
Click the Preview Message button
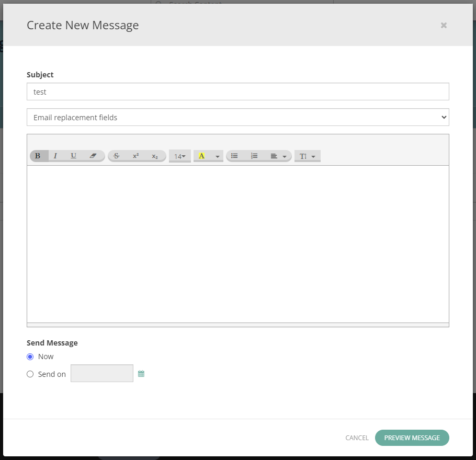(x=412, y=438)
